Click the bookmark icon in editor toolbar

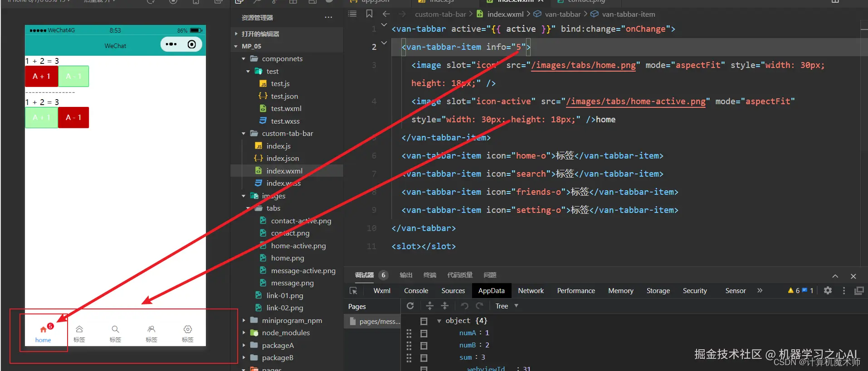(369, 14)
